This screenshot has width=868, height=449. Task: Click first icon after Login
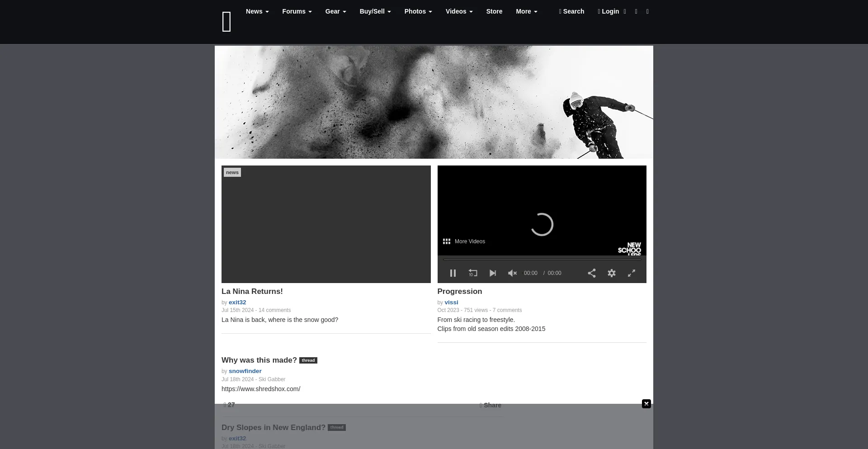[x=625, y=11]
